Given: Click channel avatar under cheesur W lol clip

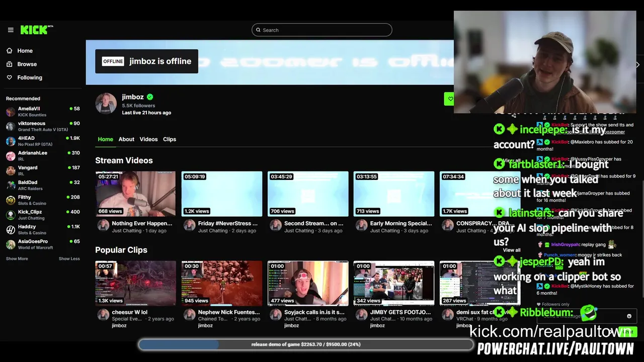Looking at the screenshot, I should [103, 315].
